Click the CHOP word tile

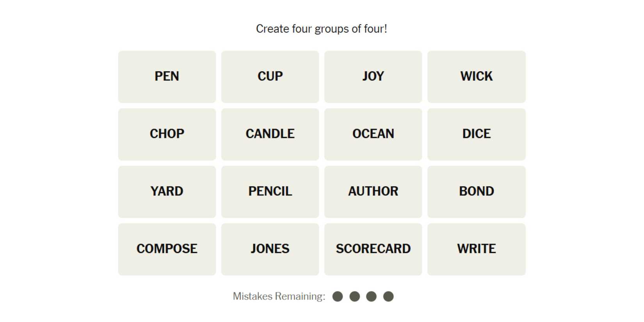pyautogui.click(x=167, y=134)
